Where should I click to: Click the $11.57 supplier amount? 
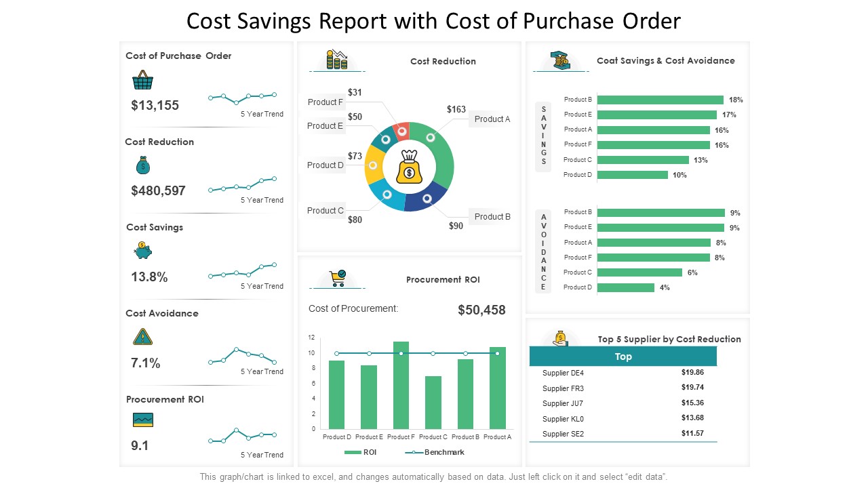point(692,433)
